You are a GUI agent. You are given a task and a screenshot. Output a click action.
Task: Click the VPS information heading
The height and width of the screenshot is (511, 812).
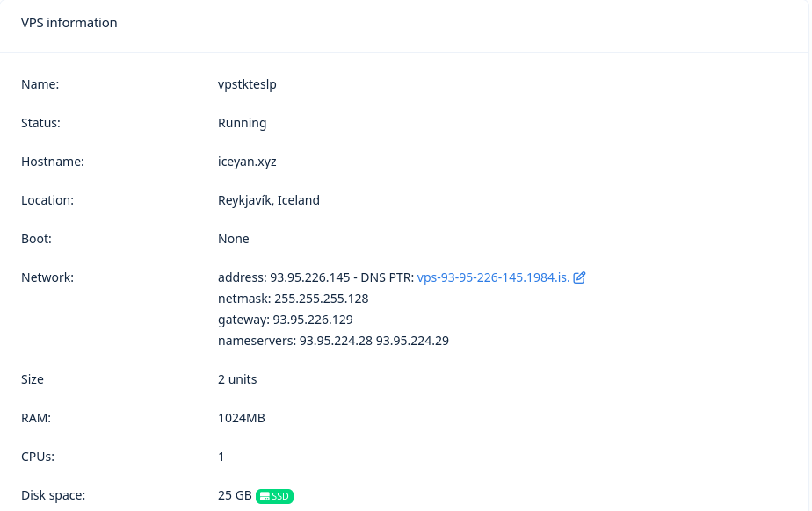click(x=69, y=23)
